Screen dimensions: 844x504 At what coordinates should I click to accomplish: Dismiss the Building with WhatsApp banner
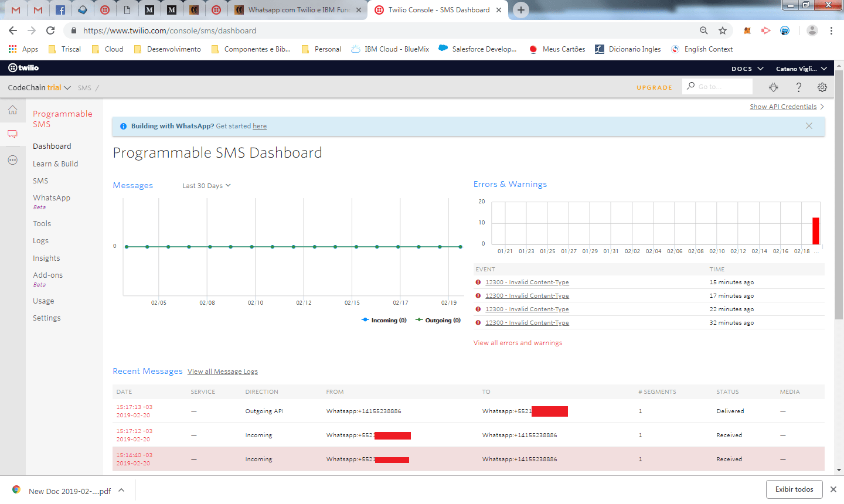(809, 126)
